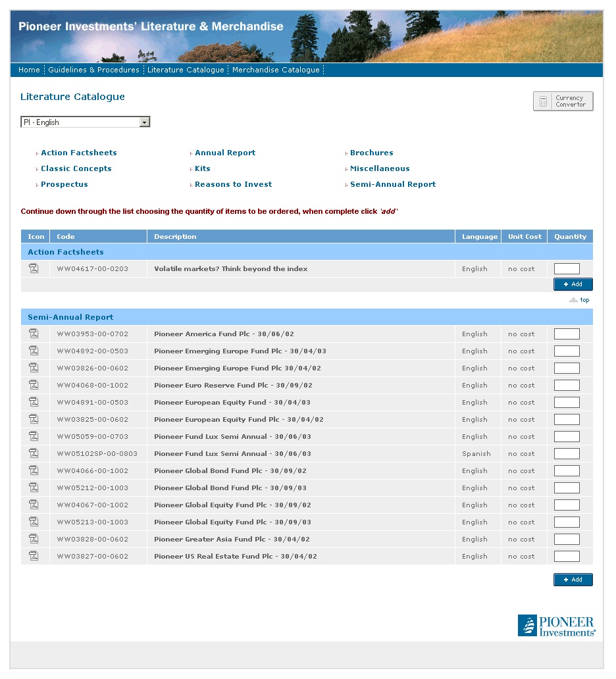Click the Pioneer Investments logo

556,626
